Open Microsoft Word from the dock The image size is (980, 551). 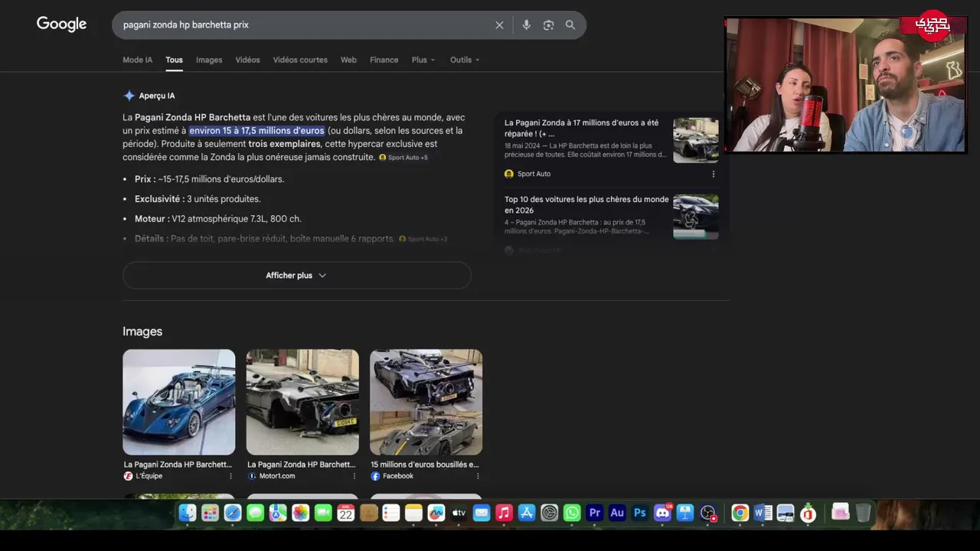tap(763, 514)
